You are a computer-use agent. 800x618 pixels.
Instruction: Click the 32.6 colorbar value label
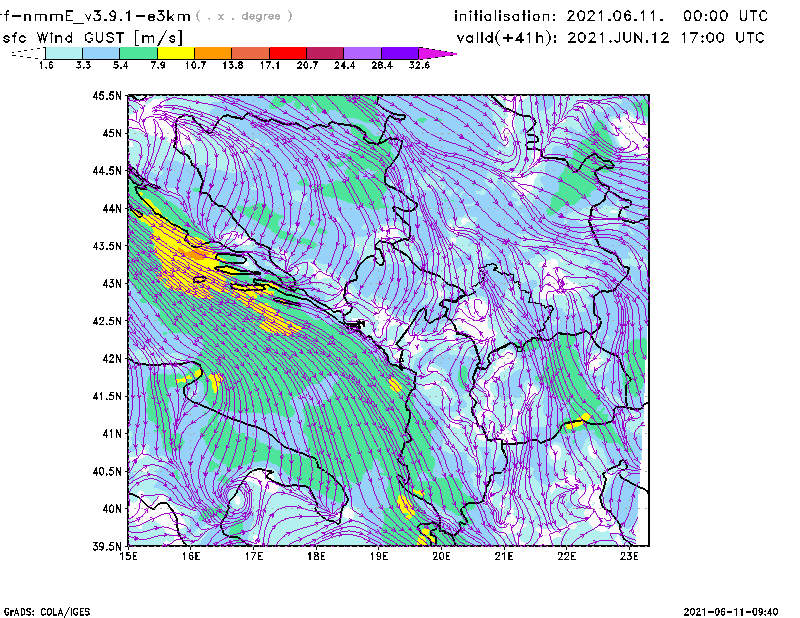pos(419,65)
